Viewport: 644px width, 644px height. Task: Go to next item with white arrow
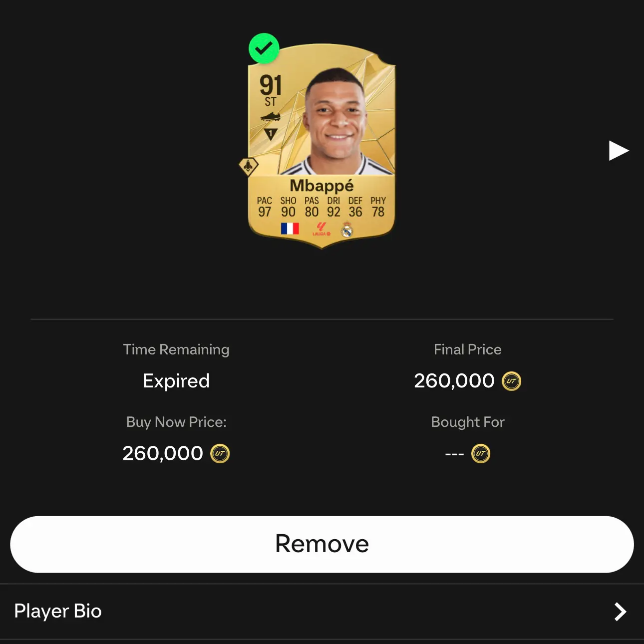click(619, 151)
